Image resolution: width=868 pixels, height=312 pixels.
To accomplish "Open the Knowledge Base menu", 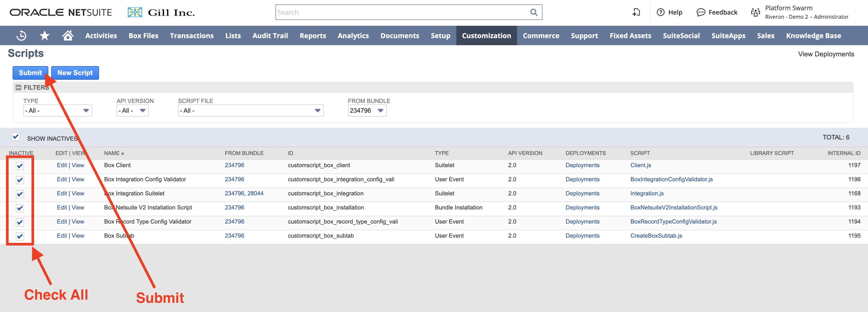I will [x=813, y=36].
